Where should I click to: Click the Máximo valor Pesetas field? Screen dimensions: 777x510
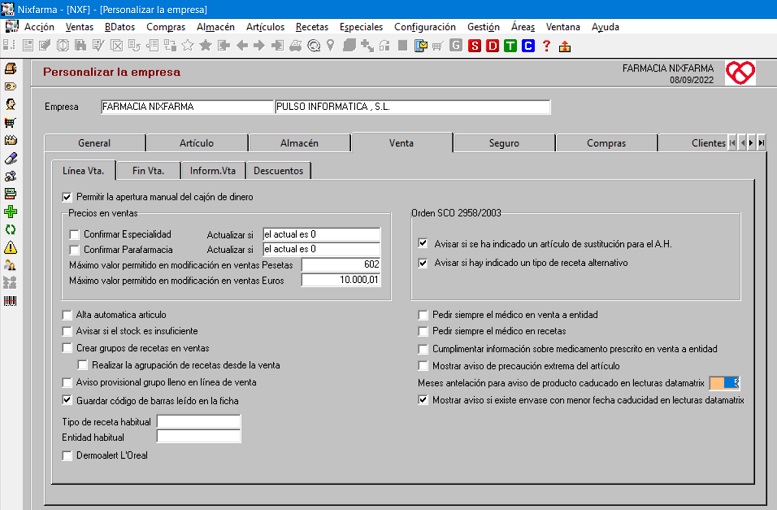(x=341, y=265)
